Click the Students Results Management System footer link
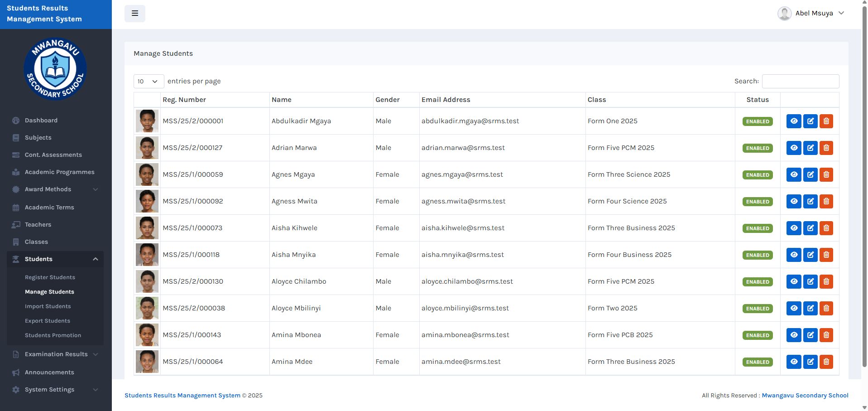The height and width of the screenshot is (411, 868). point(182,396)
